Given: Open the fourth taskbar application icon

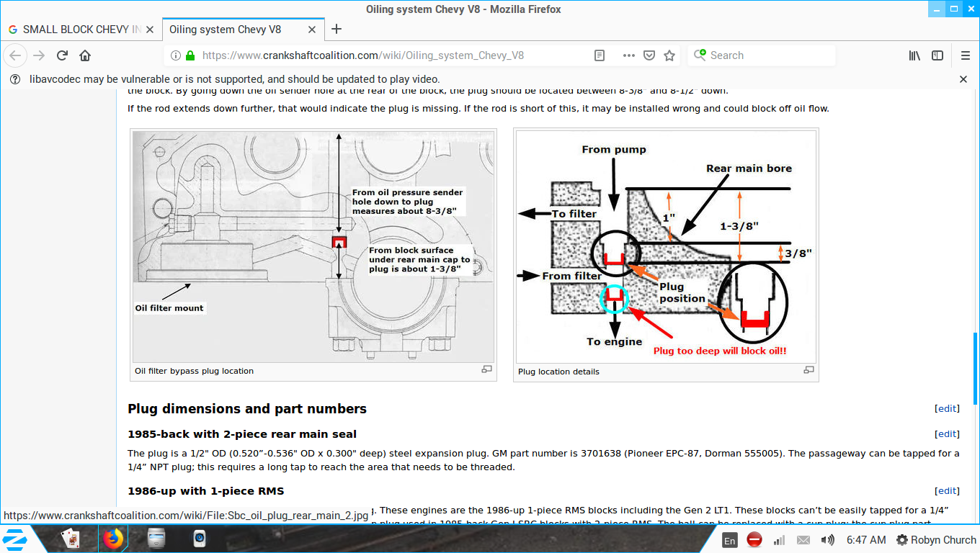Looking at the screenshot, I should pyautogui.click(x=200, y=539).
